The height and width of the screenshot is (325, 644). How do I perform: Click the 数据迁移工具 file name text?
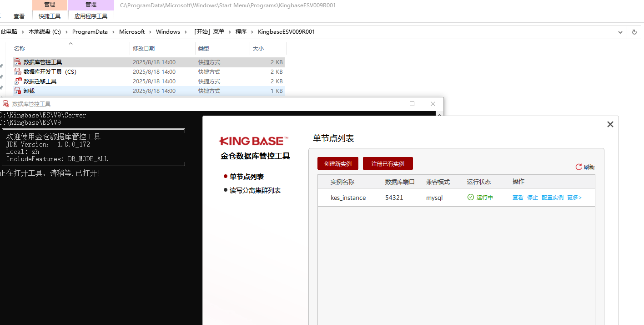pyautogui.click(x=40, y=81)
